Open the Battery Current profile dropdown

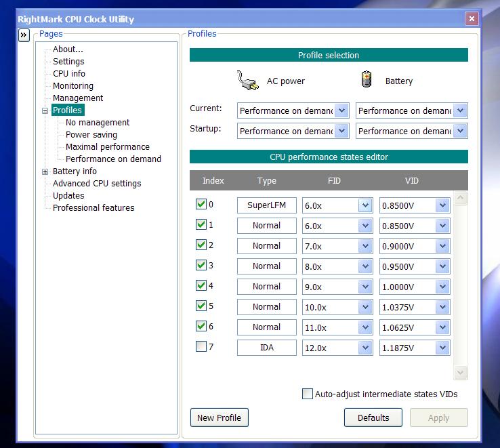coord(460,110)
